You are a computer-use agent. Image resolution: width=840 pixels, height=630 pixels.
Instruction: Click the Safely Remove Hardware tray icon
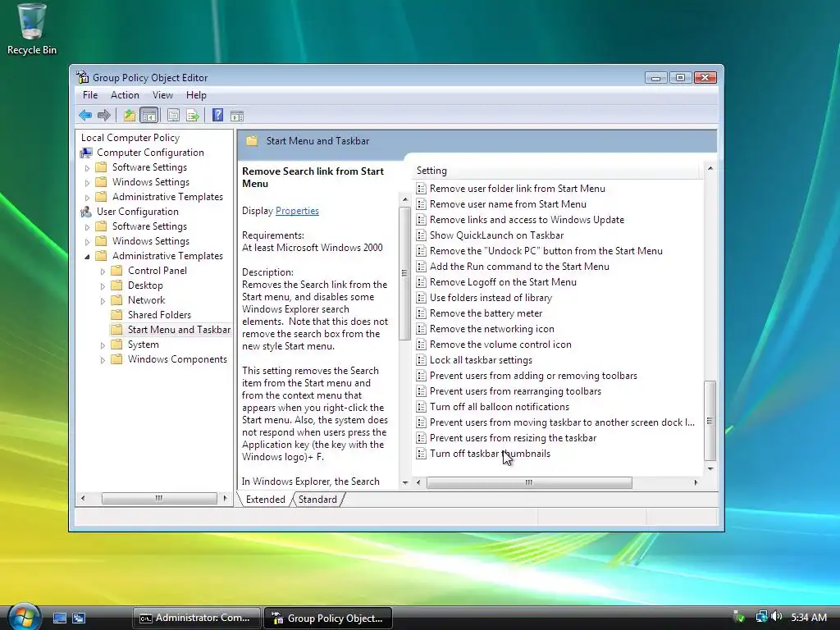[x=739, y=617]
